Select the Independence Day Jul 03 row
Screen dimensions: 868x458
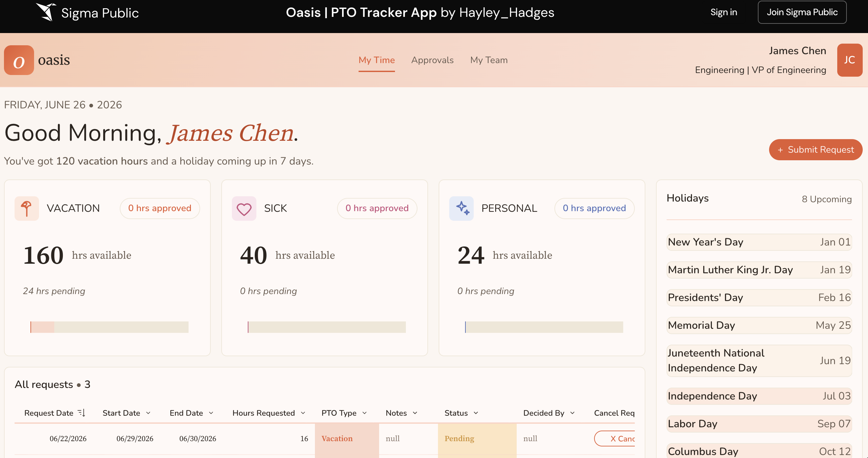pyautogui.click(x=759, y=396)
